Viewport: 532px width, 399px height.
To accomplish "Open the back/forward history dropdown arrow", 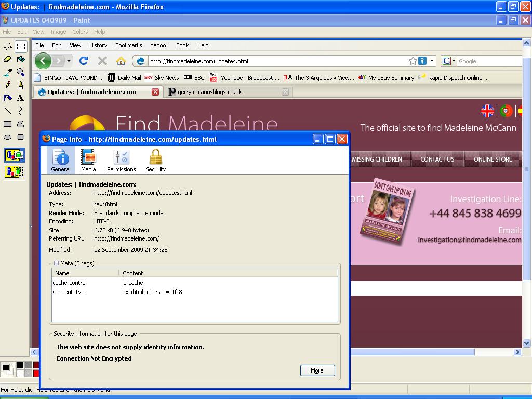I will pyautogui.click(x=69, y=61).
